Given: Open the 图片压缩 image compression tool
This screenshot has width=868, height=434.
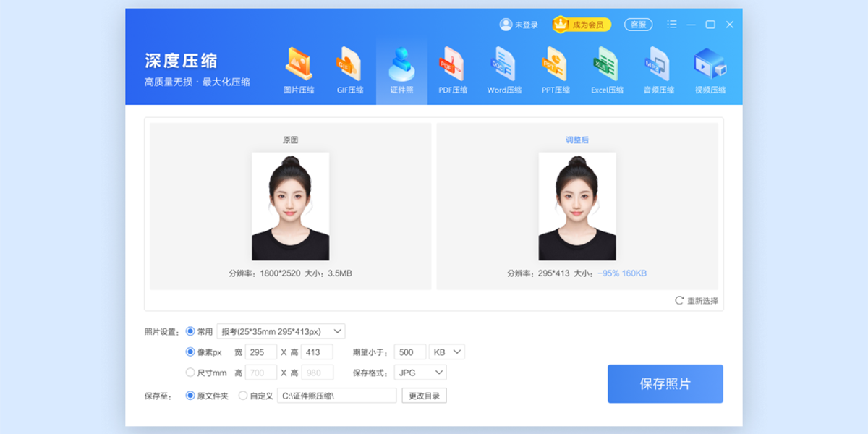Looking at the screenshot, I should tap(299, 71).
